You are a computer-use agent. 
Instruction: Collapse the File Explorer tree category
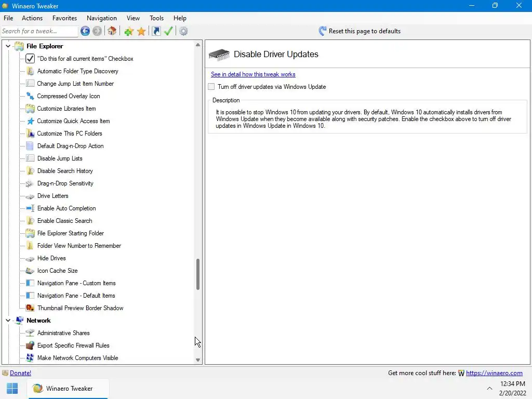[8, 46]
